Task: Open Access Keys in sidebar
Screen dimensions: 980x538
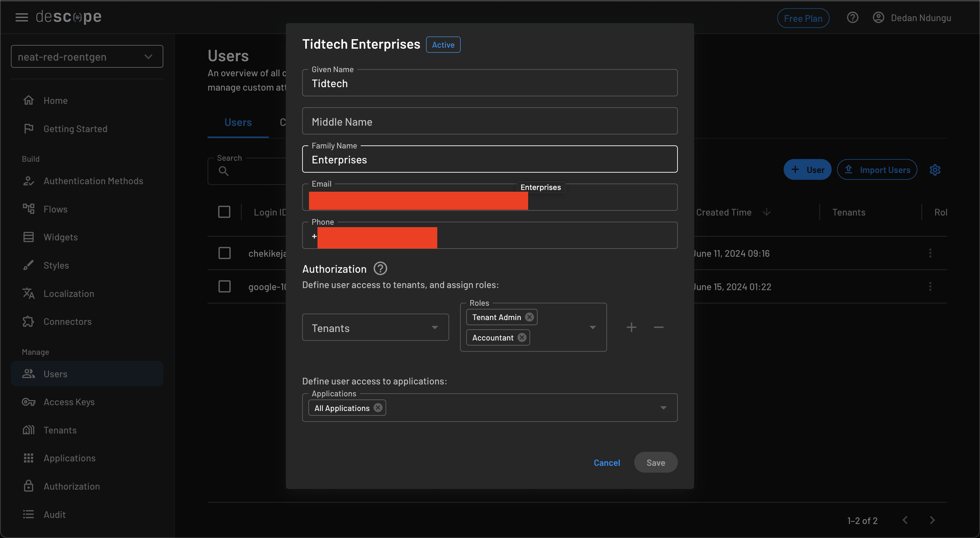Action: (69, 402)
